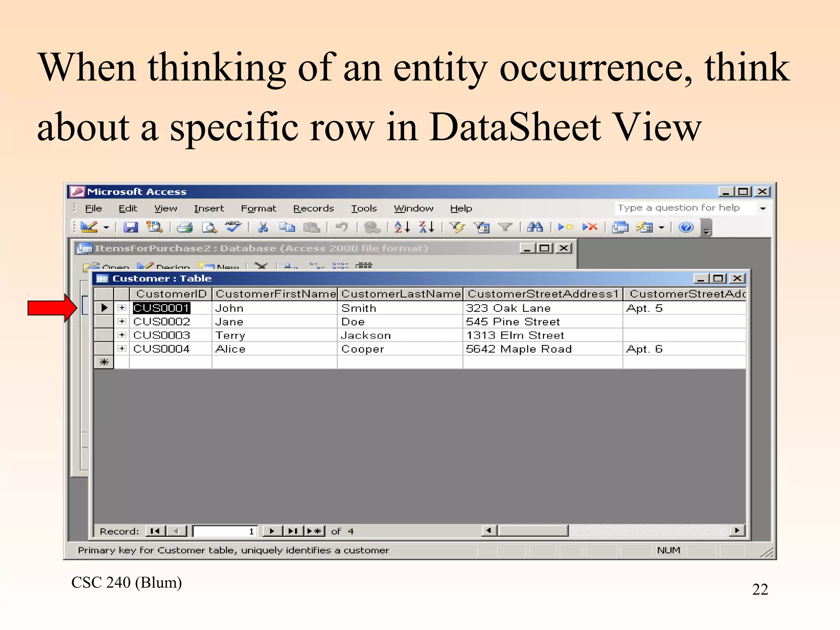Select the CustomerStreetAddress1 column header
The height and width of the screenshot is (630, 840).
[543, 294]
